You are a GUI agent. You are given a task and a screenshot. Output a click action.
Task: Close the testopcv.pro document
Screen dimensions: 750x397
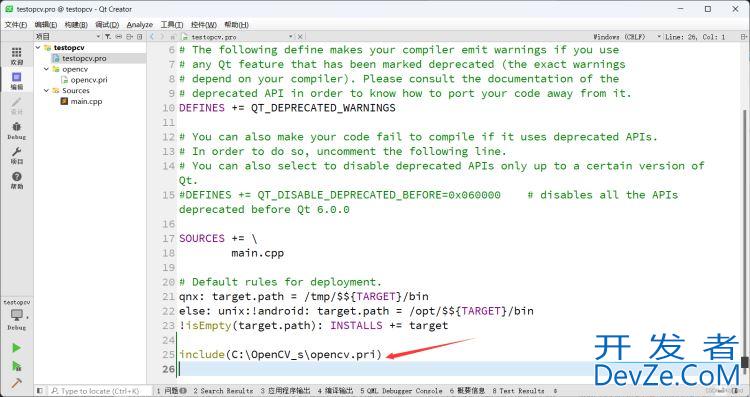300,37
